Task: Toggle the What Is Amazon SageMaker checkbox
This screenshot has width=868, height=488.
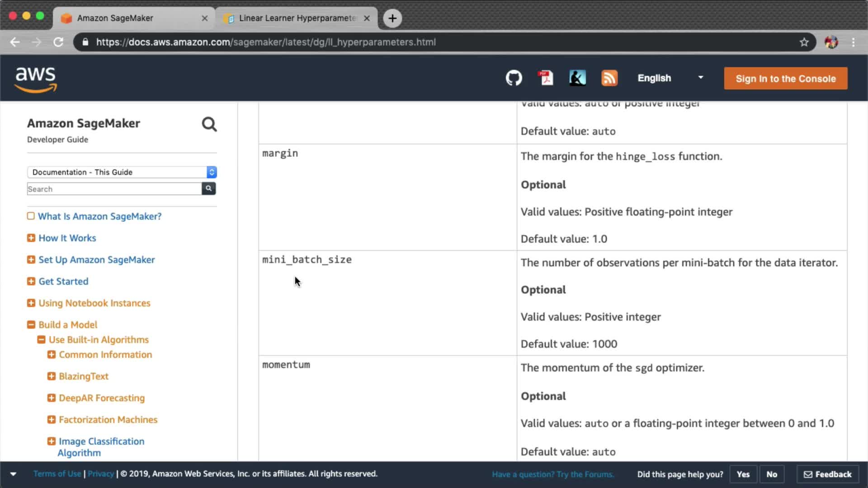Action: click(31, 216)
